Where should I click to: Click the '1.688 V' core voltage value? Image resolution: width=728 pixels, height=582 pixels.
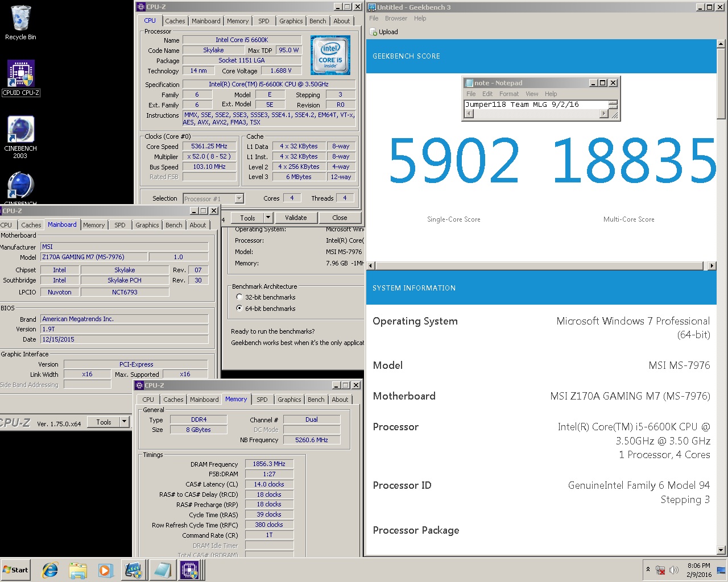(x=281, y=70)
